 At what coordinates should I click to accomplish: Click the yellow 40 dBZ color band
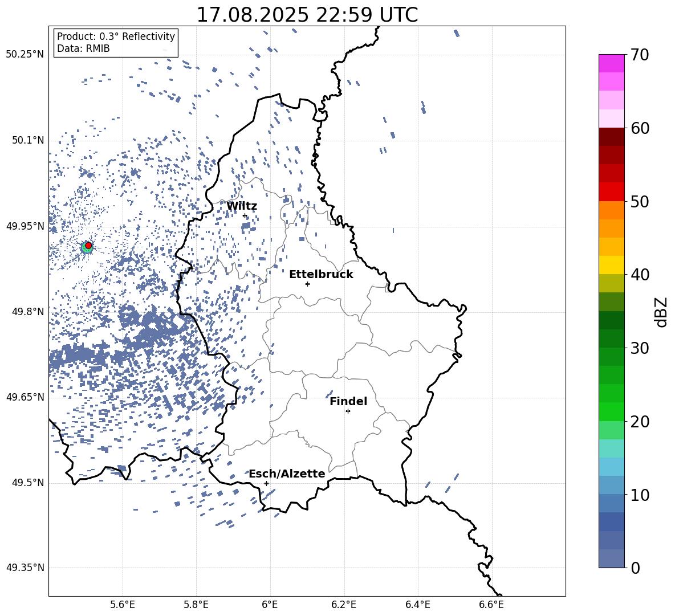611,265
